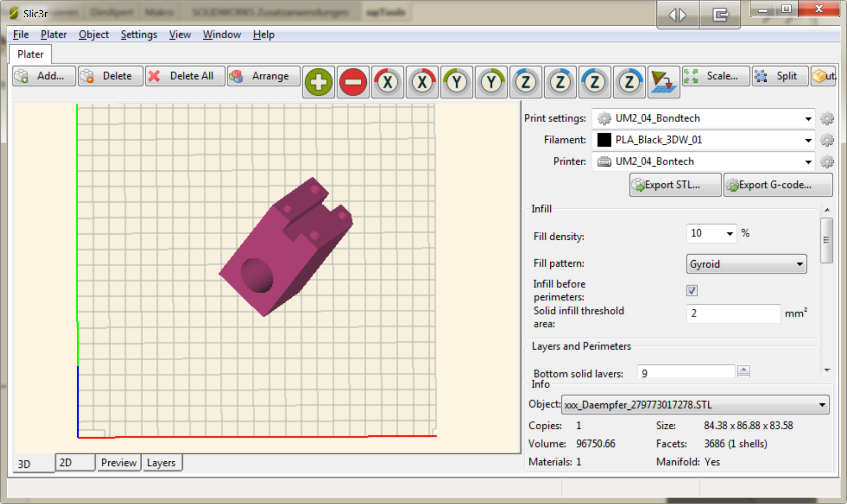This screenshot has height=504, width=847.
Task: Click Export G-code button
Action: (x=777, y=184)
